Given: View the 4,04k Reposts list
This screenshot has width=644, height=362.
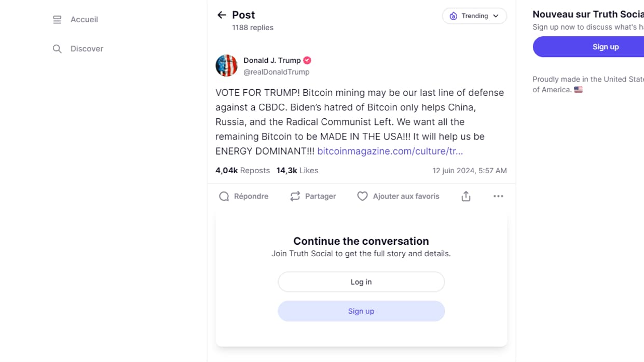Looking at the screenshot, I should click(x=242, y=170).
